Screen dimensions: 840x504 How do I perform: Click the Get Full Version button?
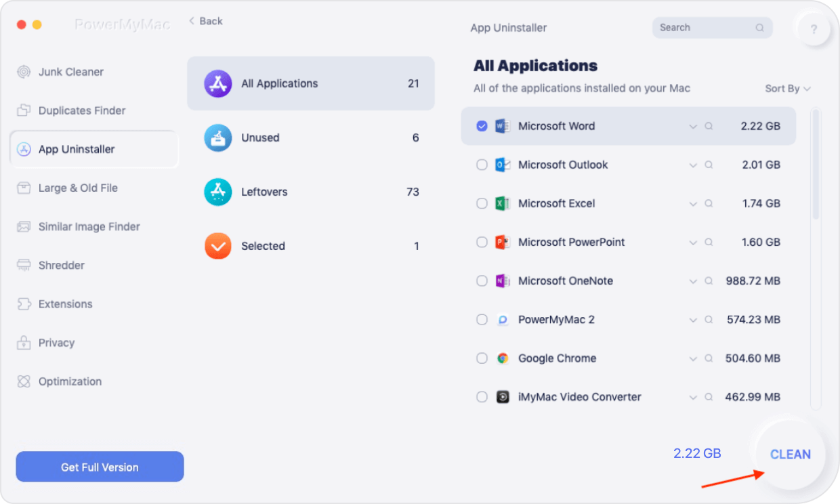tap(100, 467)
